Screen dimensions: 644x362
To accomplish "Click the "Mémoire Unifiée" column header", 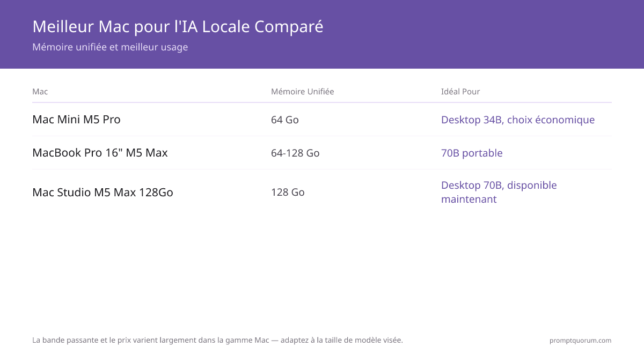I will pyautogui.click(x=303, y=92).
